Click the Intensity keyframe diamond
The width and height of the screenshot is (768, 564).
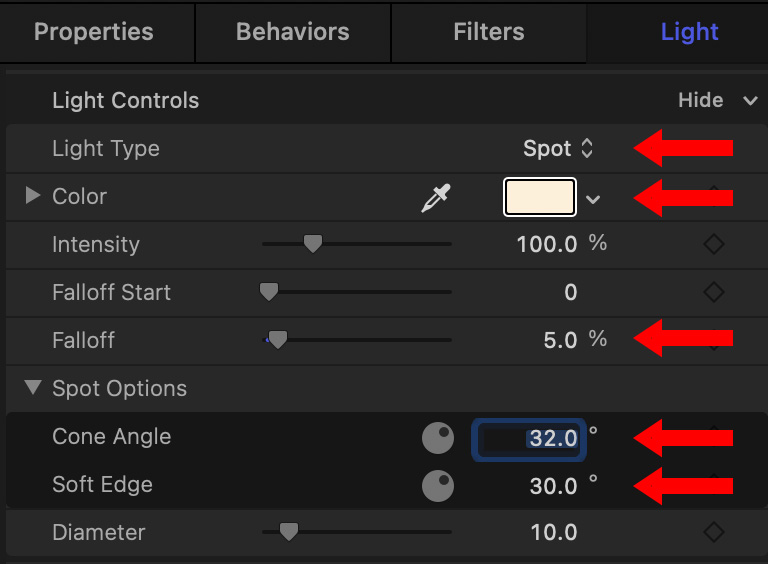713,244
